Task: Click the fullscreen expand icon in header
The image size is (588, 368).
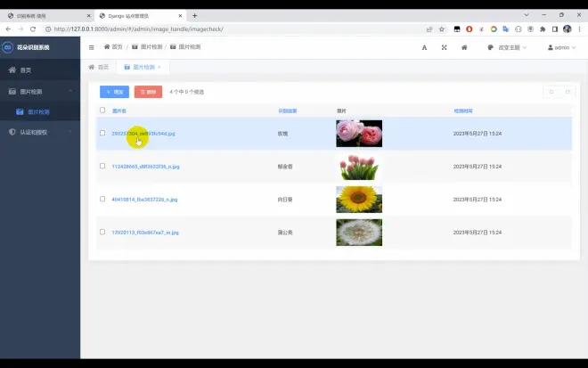Action: pyautogui.click(x=444, y=47)
